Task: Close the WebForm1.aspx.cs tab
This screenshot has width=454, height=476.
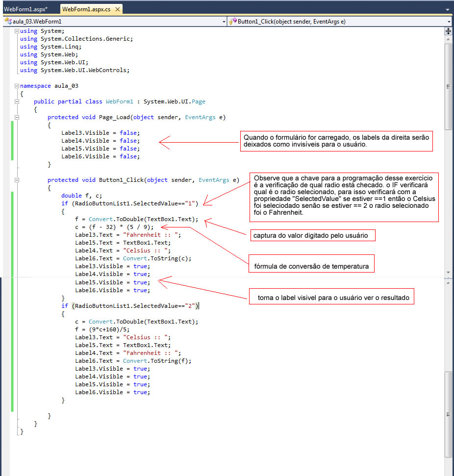Action: click(x=117, y=9)
